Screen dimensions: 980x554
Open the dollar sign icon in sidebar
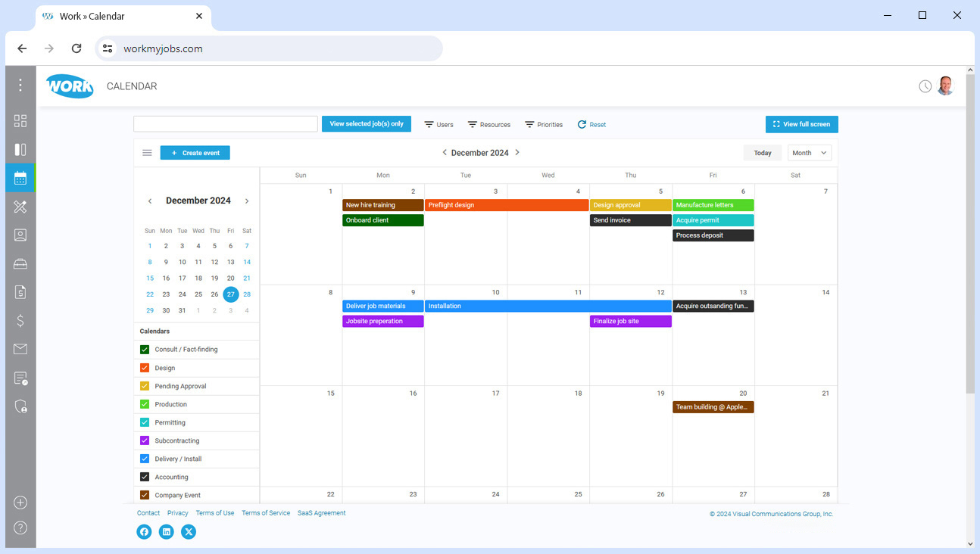(20, 320)
